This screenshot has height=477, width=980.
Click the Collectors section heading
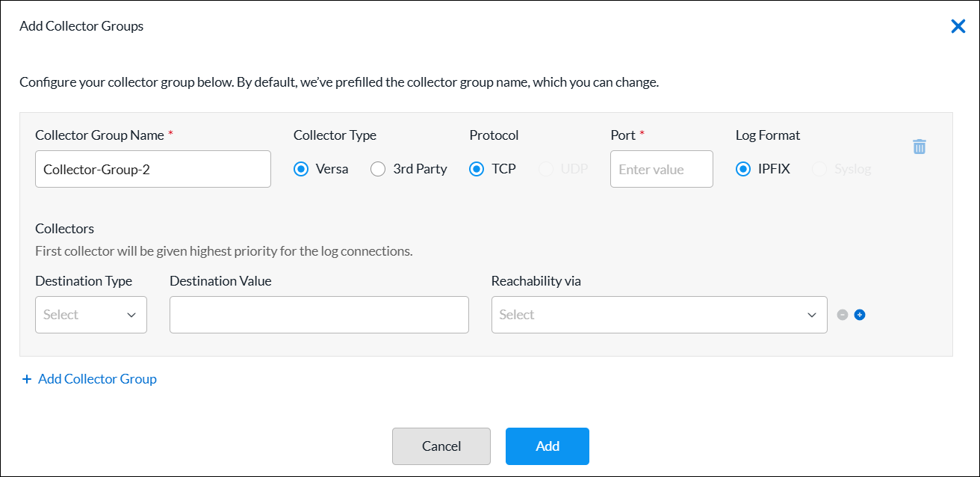tap(65, 229)
